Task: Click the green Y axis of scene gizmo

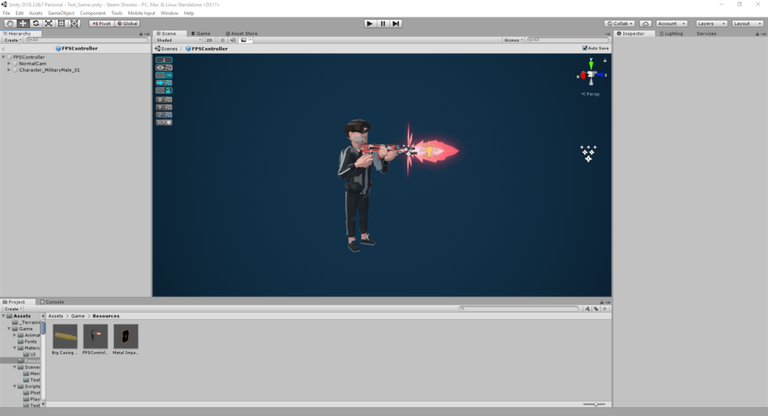Action: click(591, 64)
